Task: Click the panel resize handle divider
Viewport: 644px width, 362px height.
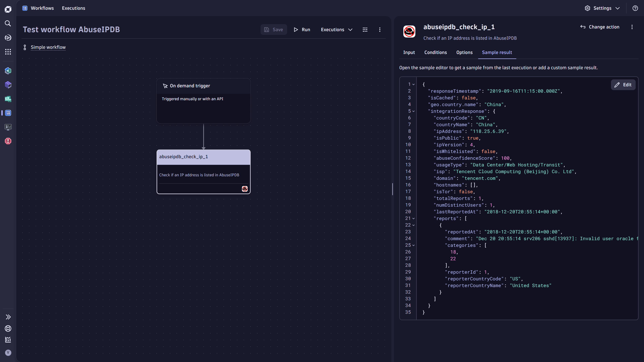Action: coord(392,189)
